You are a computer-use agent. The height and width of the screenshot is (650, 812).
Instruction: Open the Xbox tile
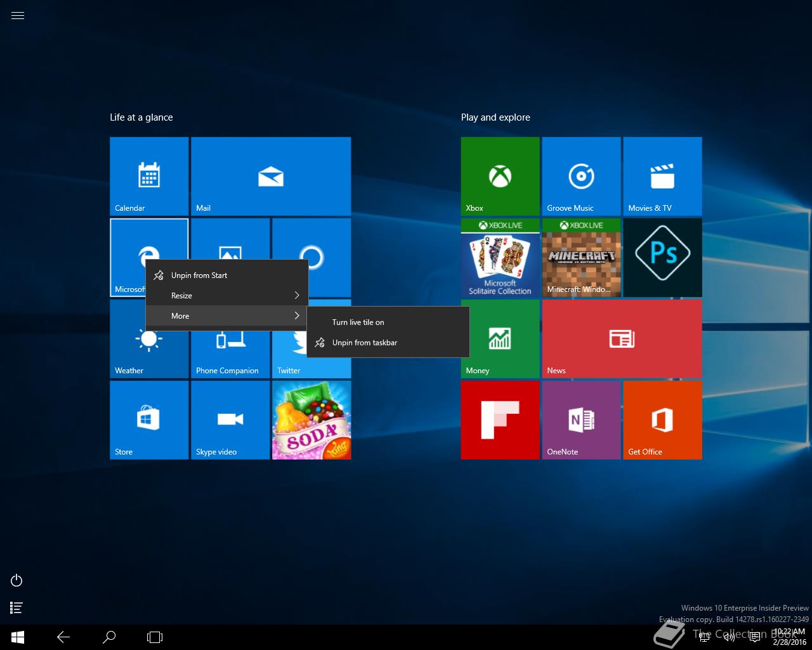(500, 176)
